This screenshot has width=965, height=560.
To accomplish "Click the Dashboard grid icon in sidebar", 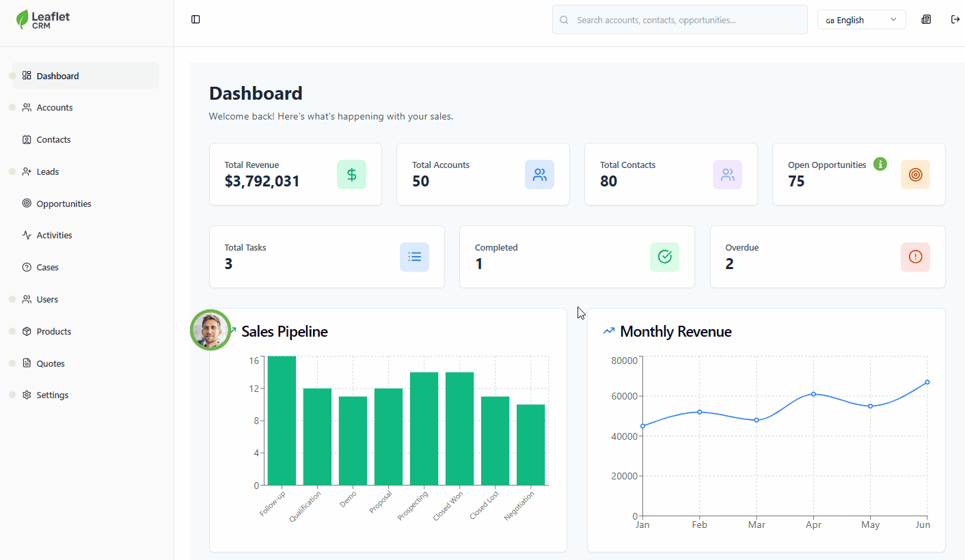I will (x=27, y=76).
